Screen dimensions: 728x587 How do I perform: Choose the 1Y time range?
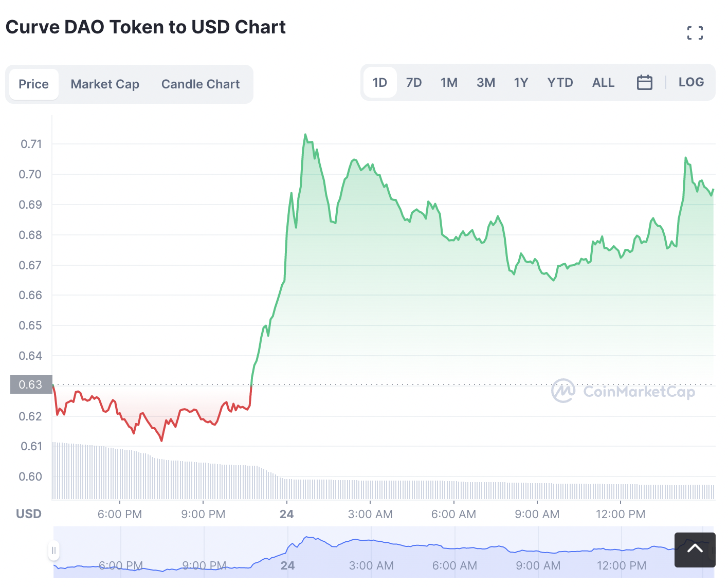(x=521, y=82)
